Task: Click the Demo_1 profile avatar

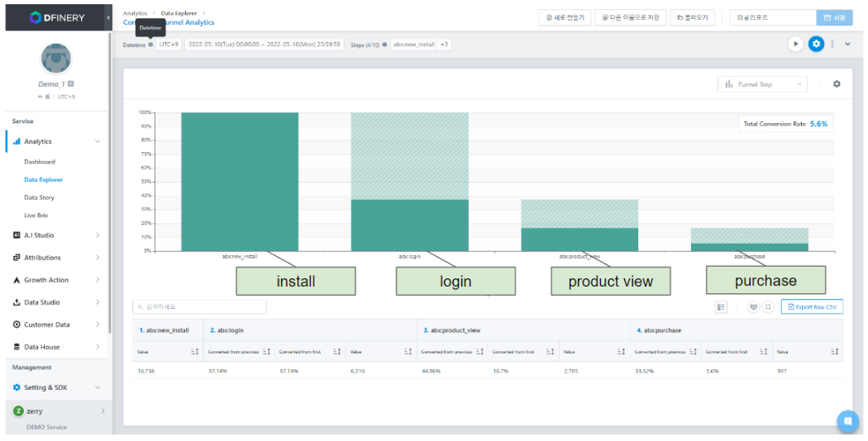Action: [x=56, y=58]
